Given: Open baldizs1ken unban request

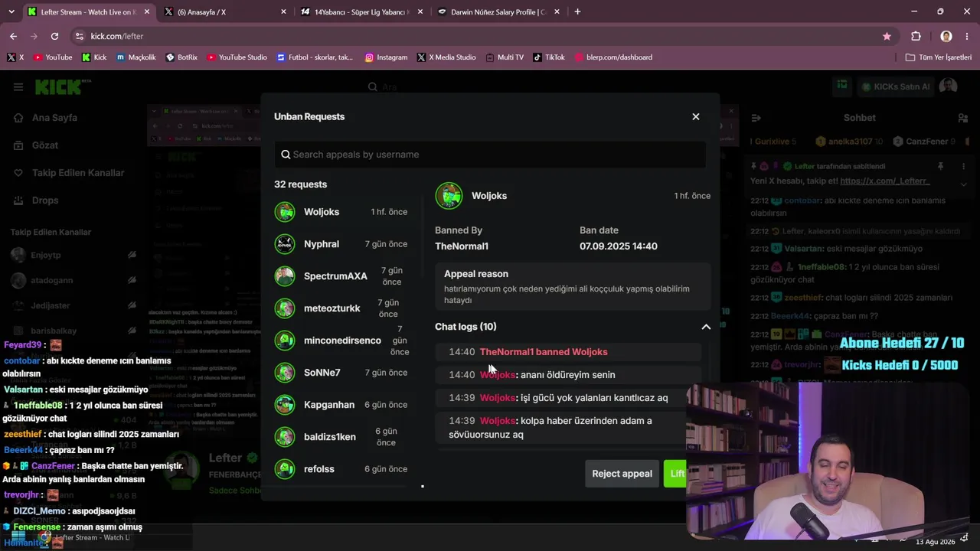Looking at the screenshot, I should [341, 437].
